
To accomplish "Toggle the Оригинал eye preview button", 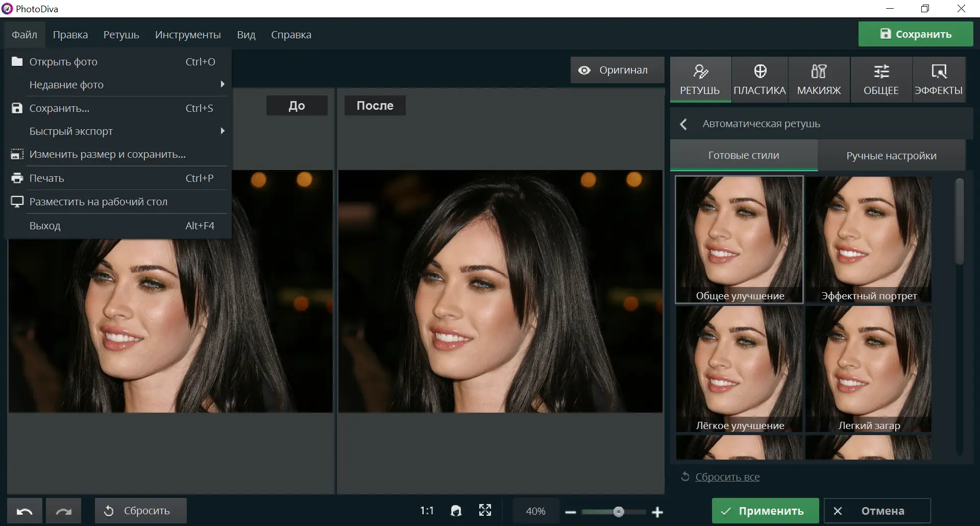I will pos(617,70).
